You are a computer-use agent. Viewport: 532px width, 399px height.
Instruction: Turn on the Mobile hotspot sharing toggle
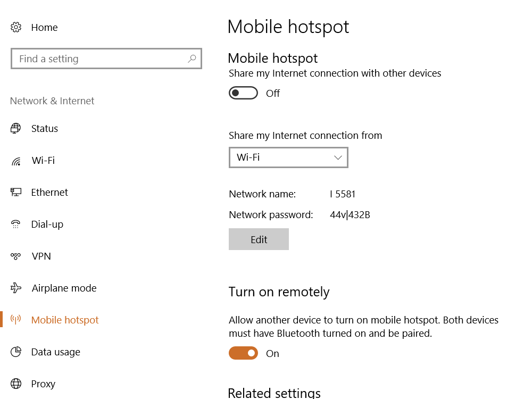click(243, 93)
